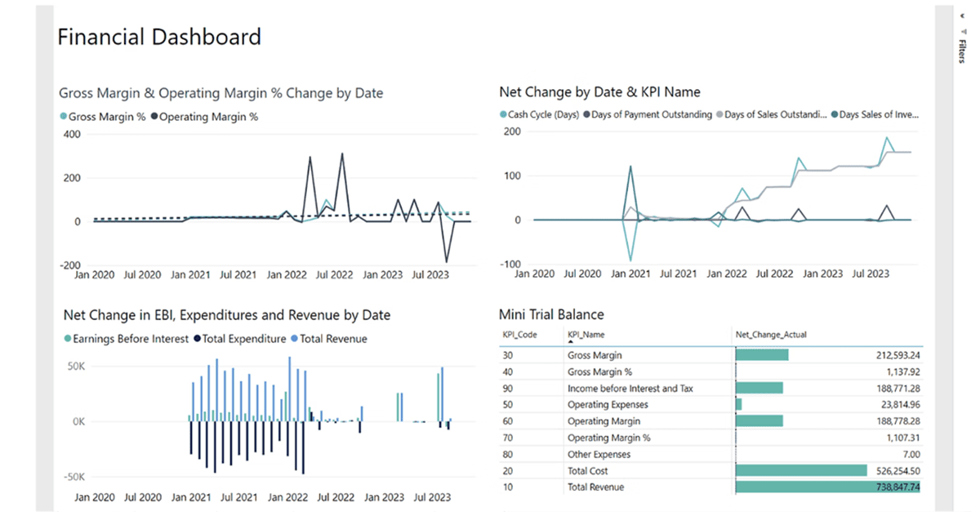Highlight Total Revenue legend marker

[294, 339]
